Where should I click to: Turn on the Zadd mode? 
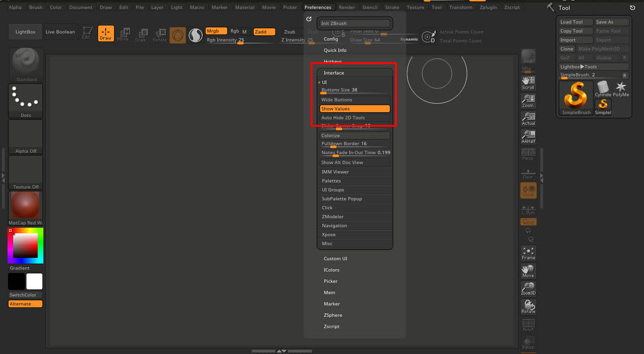(264, 32)
